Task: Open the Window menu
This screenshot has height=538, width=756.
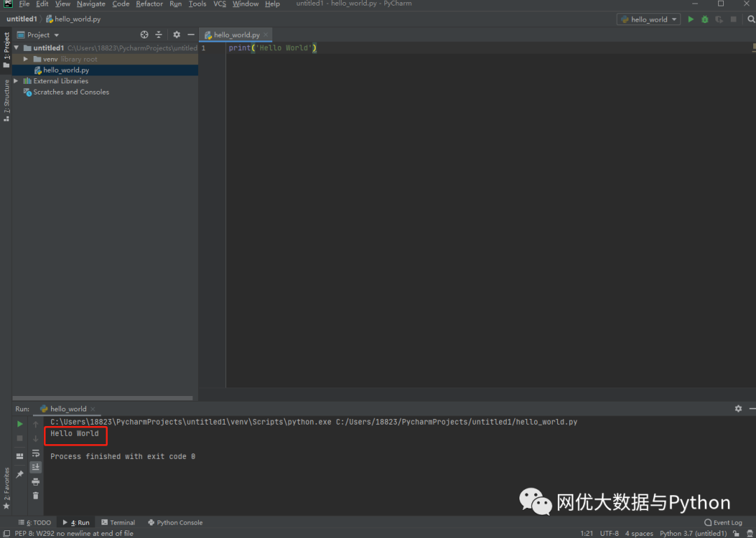Action: [246, 4]
